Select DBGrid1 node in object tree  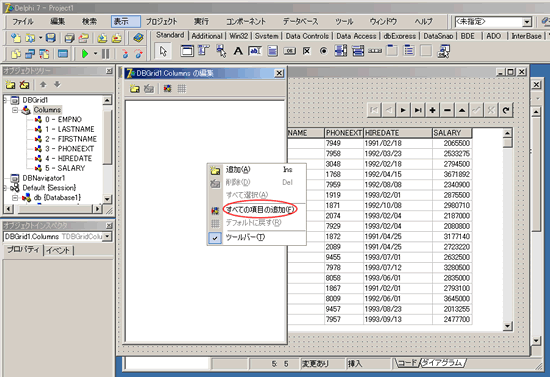tap(35, 100)
